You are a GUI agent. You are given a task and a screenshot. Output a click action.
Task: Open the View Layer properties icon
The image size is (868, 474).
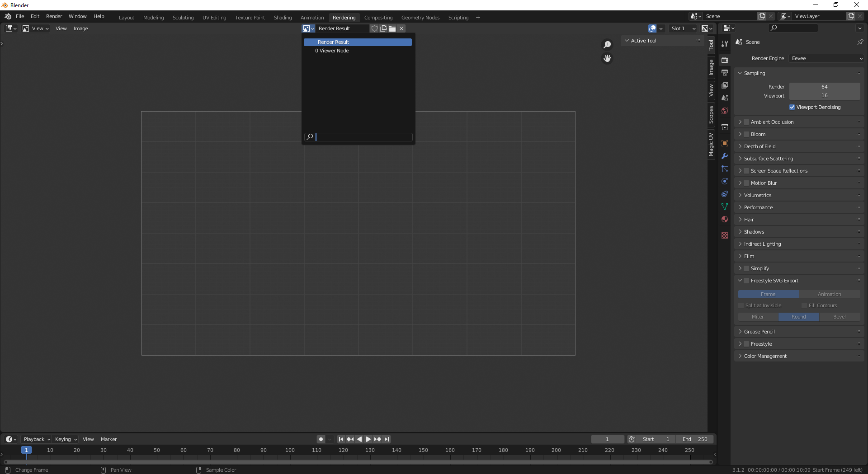(x=725, y=85)
